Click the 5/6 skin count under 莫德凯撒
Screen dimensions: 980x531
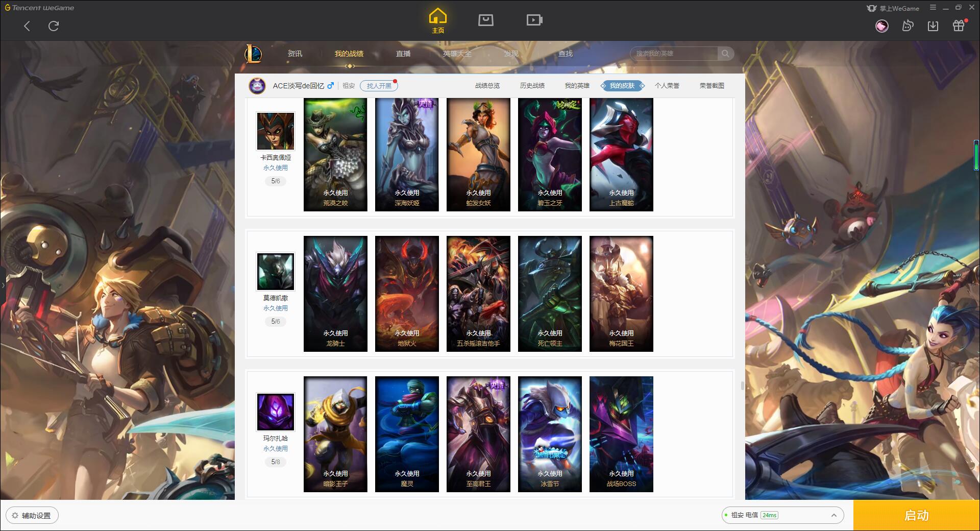(x=276, y=321)
